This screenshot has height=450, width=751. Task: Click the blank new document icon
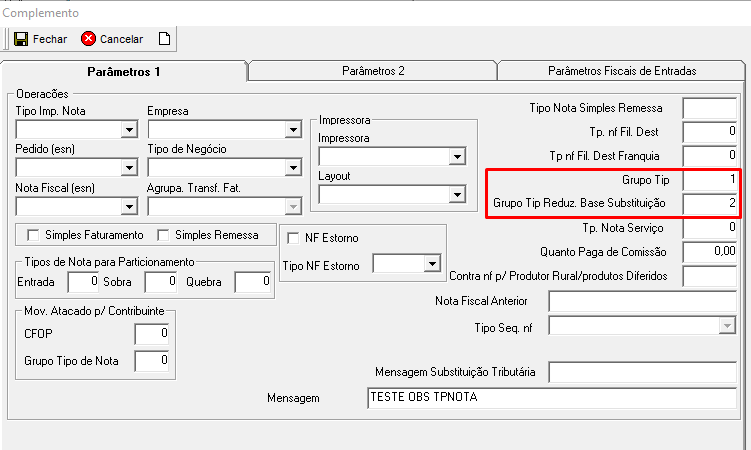(x=164, y=39)
